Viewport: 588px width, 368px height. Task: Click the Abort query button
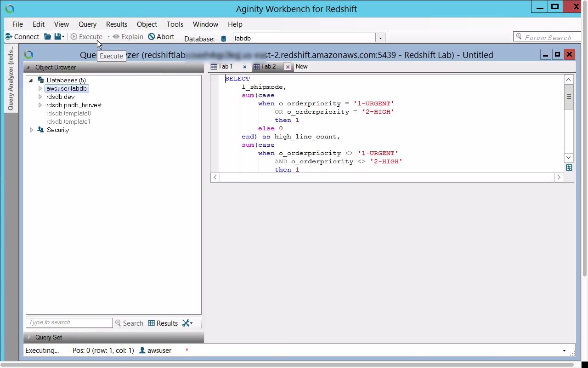(x=161, y=37)
